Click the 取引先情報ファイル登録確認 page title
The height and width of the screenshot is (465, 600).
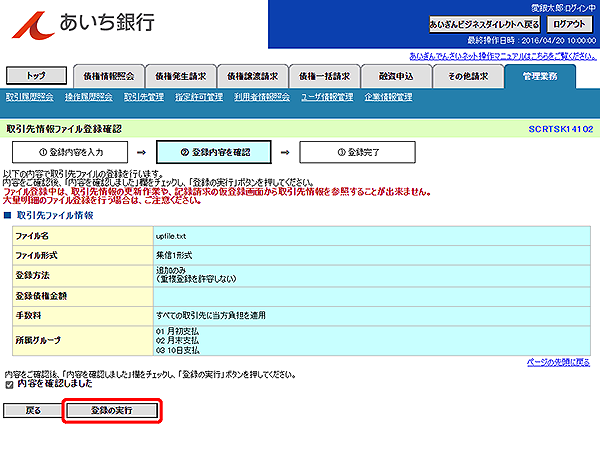64,129
